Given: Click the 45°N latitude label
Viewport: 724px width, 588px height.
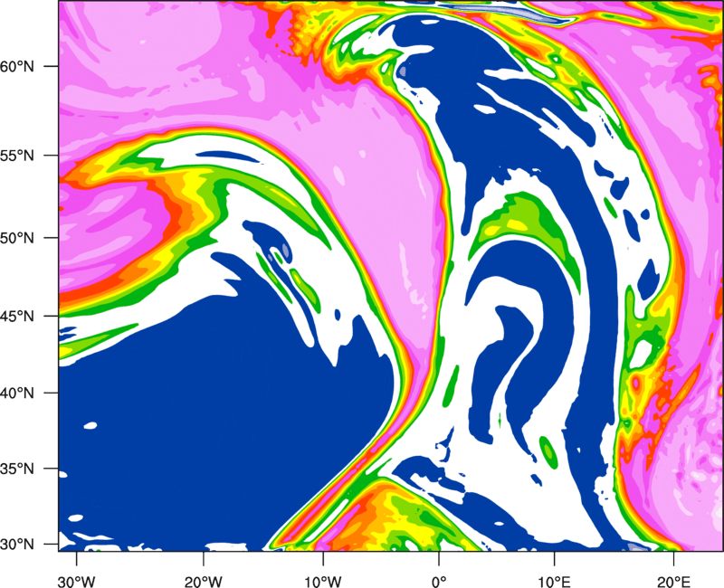Looking at the screenshot, I should coord(17,316).
